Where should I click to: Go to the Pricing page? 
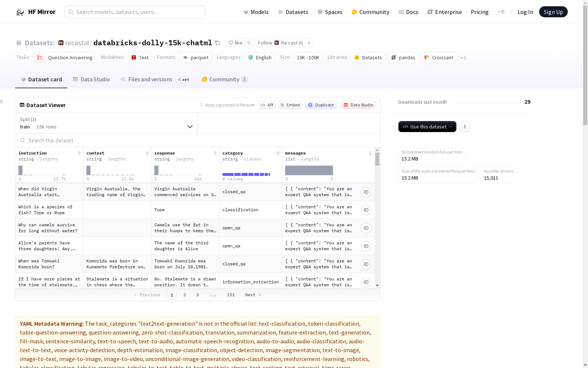click(480, 12)
